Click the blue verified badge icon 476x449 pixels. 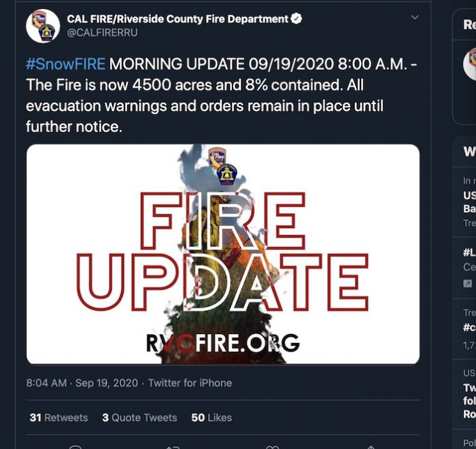point(296,18)
